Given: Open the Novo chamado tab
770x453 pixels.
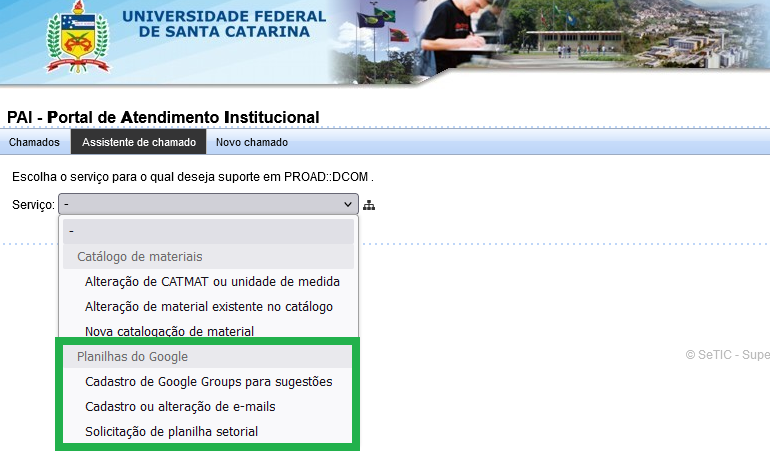Looking at the screenshot, I should pos(252,142).
